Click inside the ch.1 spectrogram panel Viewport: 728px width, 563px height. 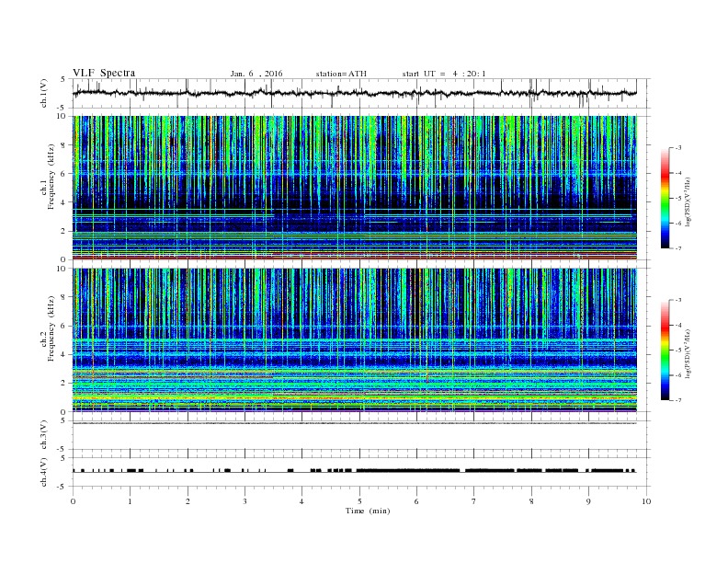355,188
